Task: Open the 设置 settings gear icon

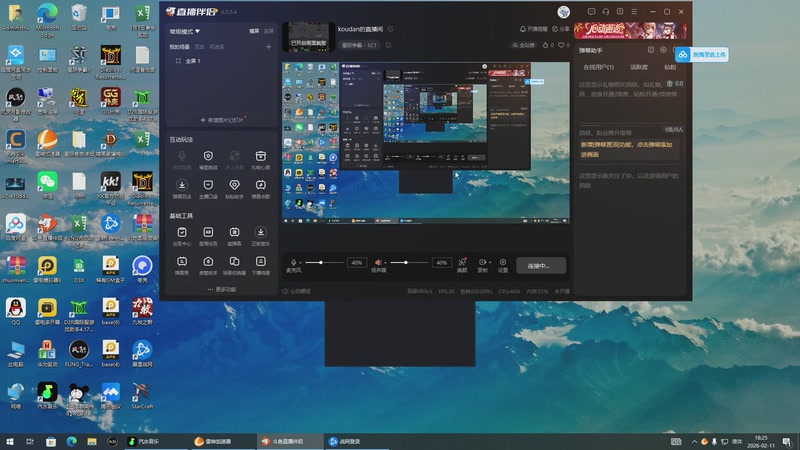Action: [503, 262]
